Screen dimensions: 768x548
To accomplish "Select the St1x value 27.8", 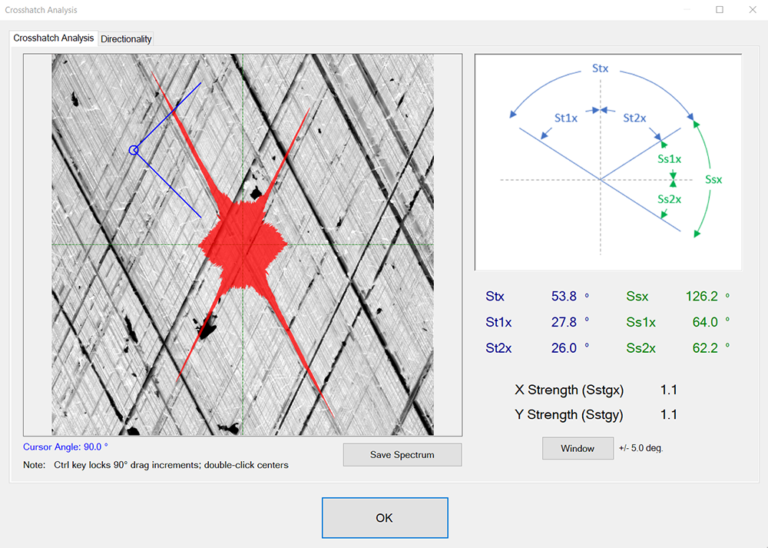I will tap(565, 322).
